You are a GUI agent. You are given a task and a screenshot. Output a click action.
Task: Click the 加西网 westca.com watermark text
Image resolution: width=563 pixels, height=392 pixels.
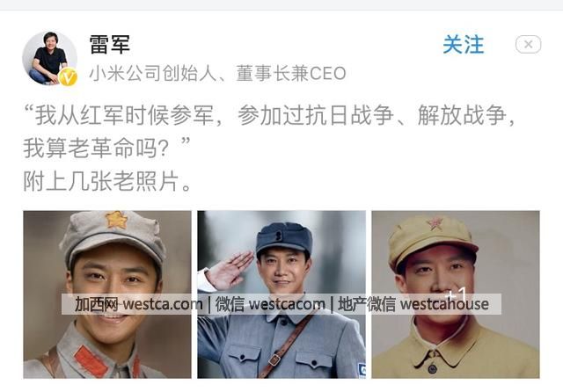pyautogui.click(x=139, y=304)
